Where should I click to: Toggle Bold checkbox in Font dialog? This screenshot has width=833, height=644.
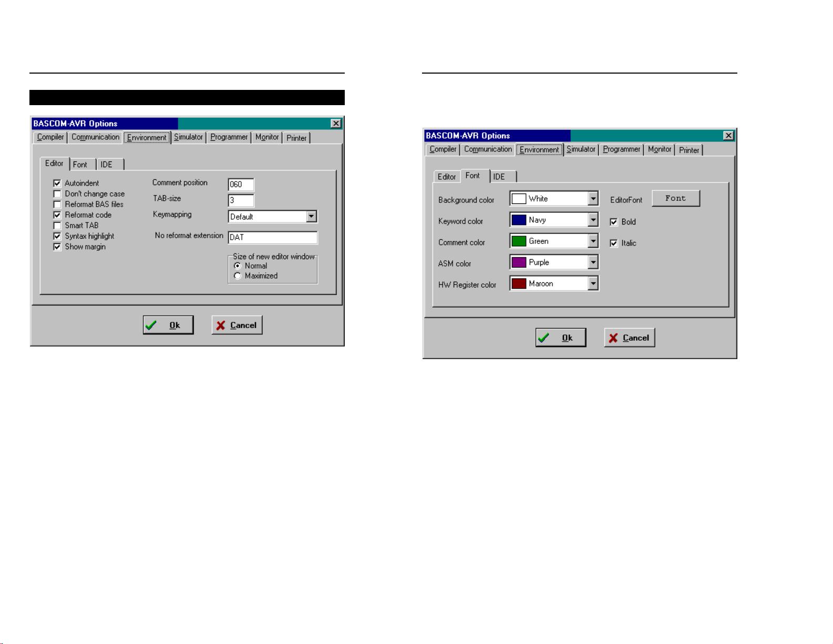click(x=613, y=222)
